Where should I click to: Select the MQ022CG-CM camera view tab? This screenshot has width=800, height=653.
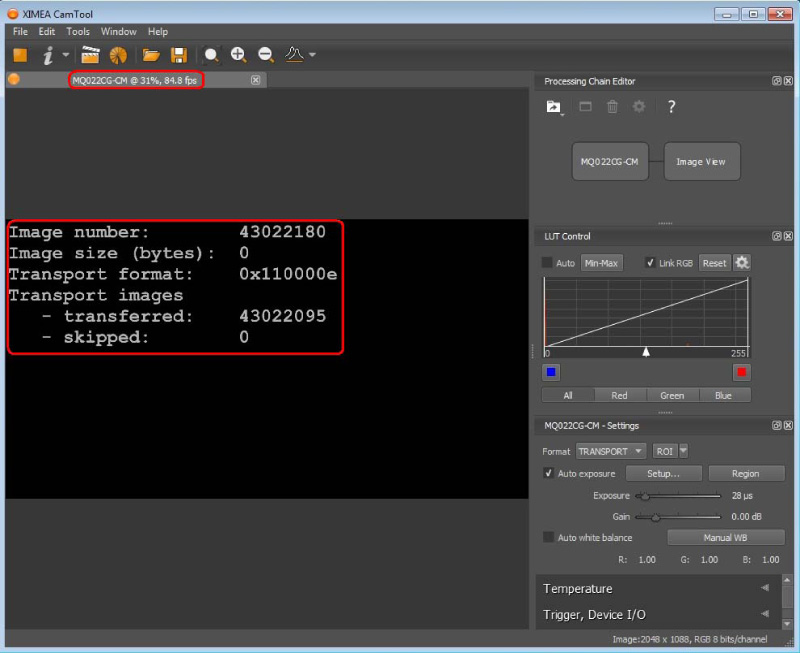click(136, 80)
